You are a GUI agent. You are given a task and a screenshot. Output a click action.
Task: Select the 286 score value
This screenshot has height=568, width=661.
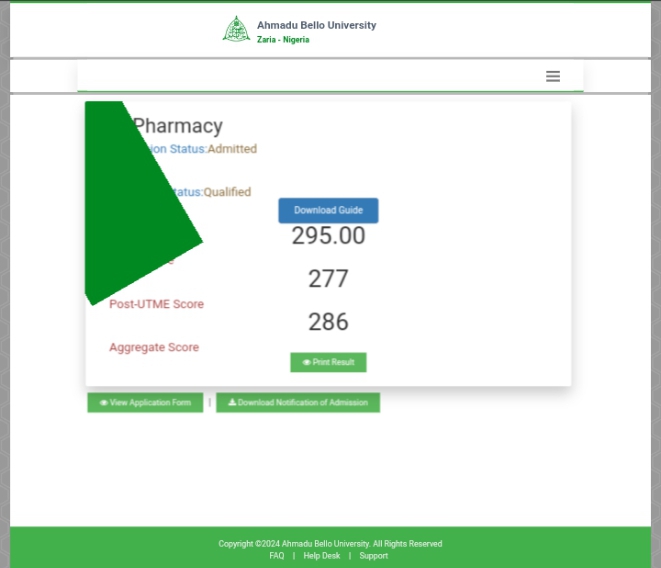click(x=328, y=322)
